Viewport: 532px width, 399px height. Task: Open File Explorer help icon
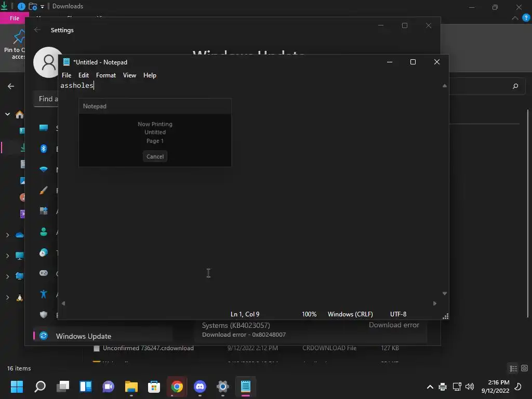click(x=526, y=18)
